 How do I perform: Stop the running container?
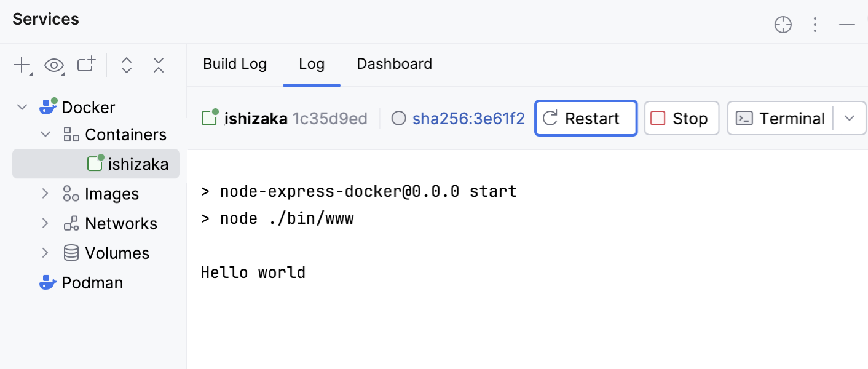681,118
